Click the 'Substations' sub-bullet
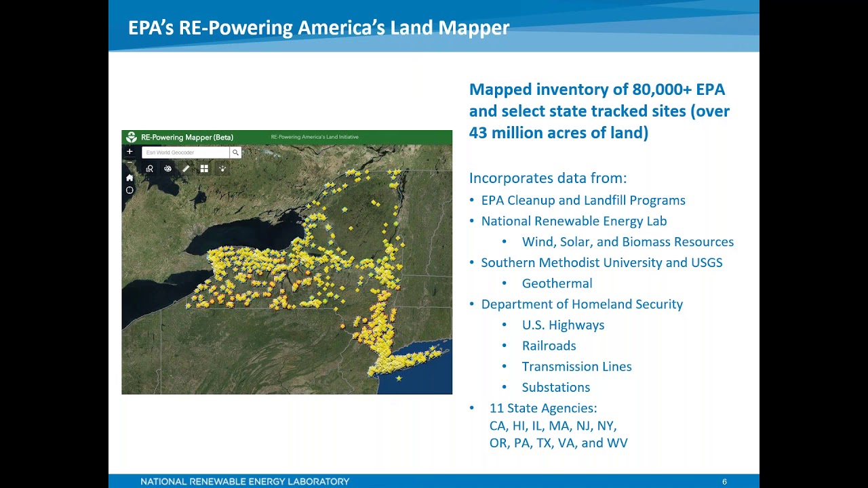 (x=555, y=388)
